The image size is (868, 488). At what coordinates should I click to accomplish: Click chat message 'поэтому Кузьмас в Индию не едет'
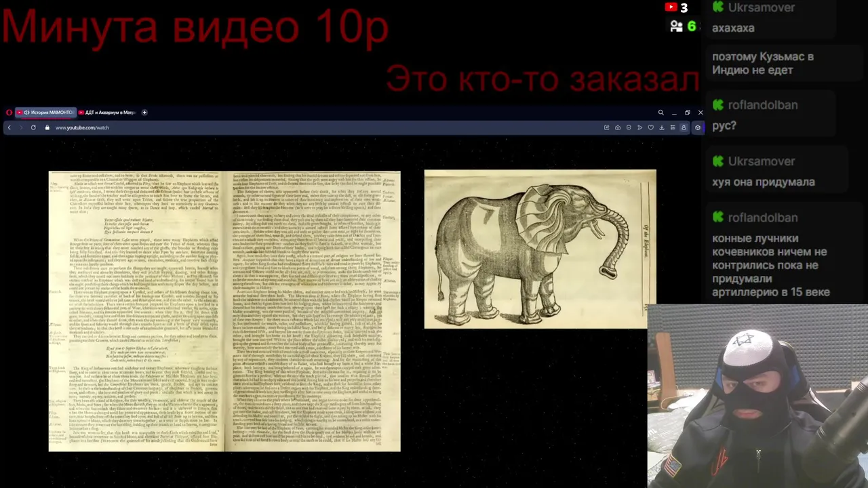click(763, 63)
